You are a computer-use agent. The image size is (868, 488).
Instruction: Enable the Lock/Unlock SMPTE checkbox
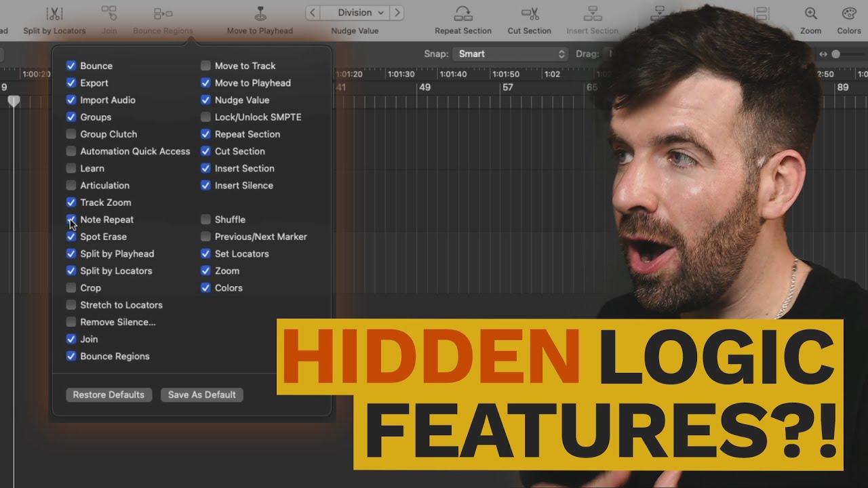[205, 117]
